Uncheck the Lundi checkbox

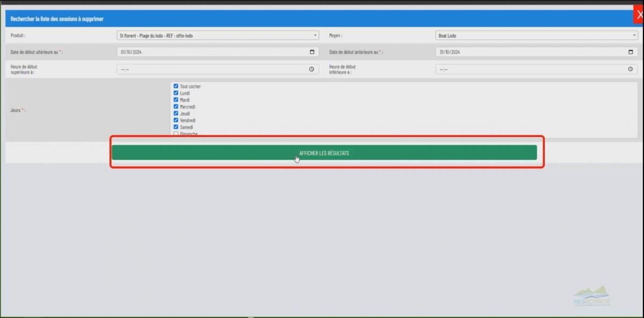pyautogui.click(x=176, y=93)
